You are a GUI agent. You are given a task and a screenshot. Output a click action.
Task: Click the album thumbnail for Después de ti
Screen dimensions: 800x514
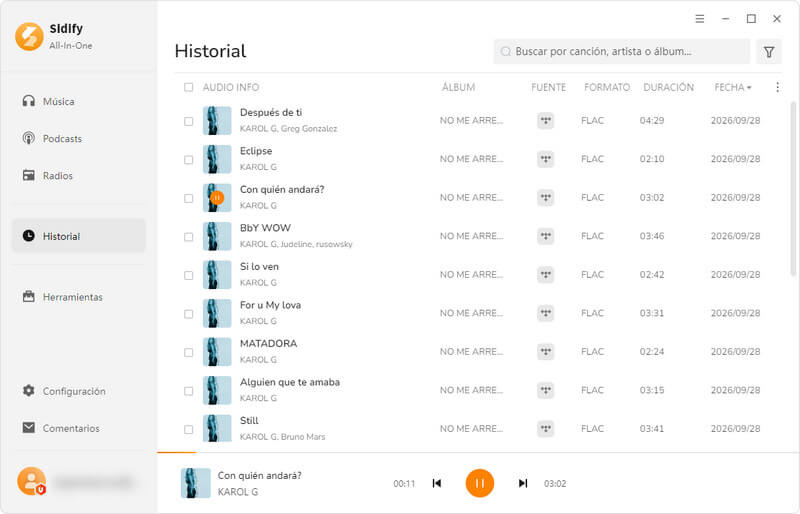(x=217, y=120)
